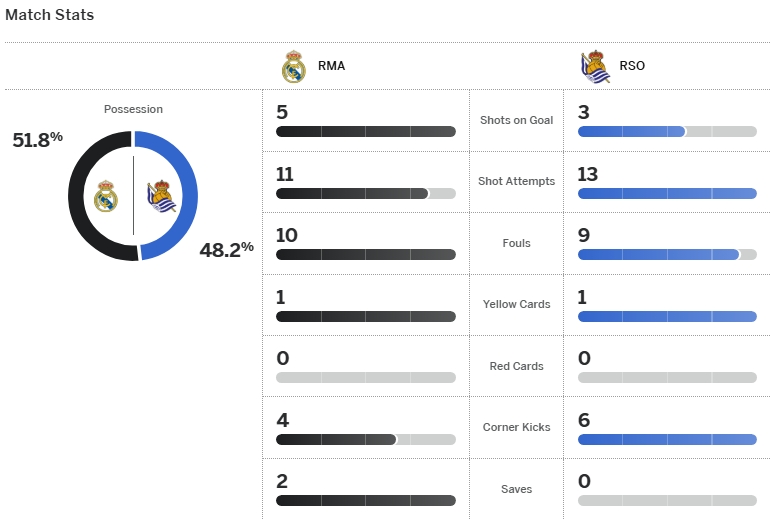
Task: Click the 48.2% possession value
Action: click(x=227, y=249)
